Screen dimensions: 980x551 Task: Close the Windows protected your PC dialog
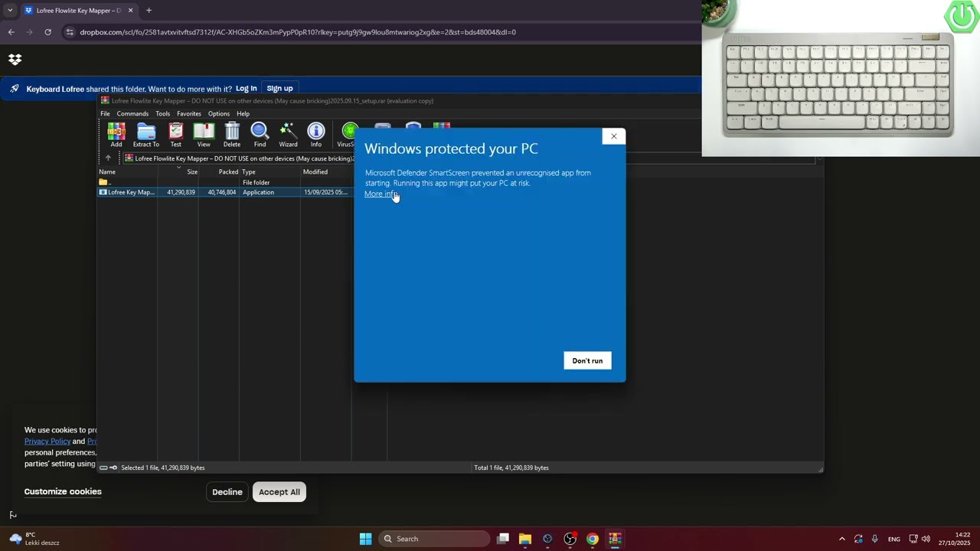(613, 136)
